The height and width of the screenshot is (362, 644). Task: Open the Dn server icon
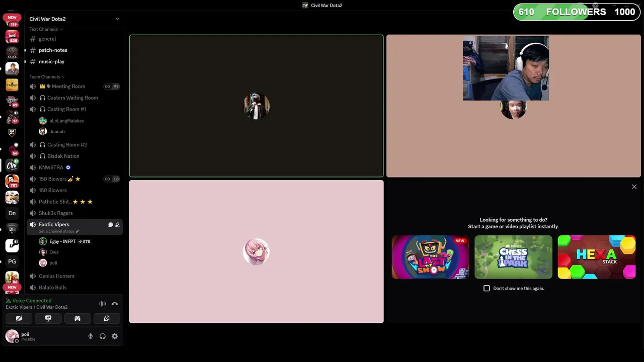[12, 213]
